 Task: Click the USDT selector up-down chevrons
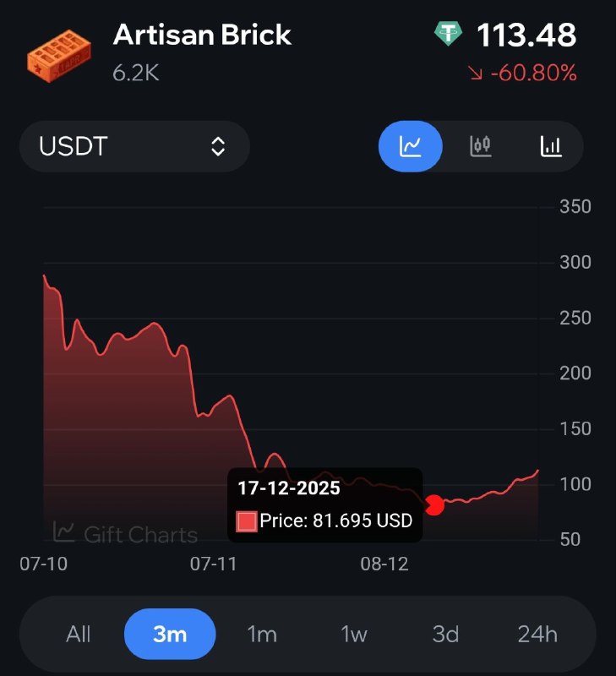click(218, 146)
